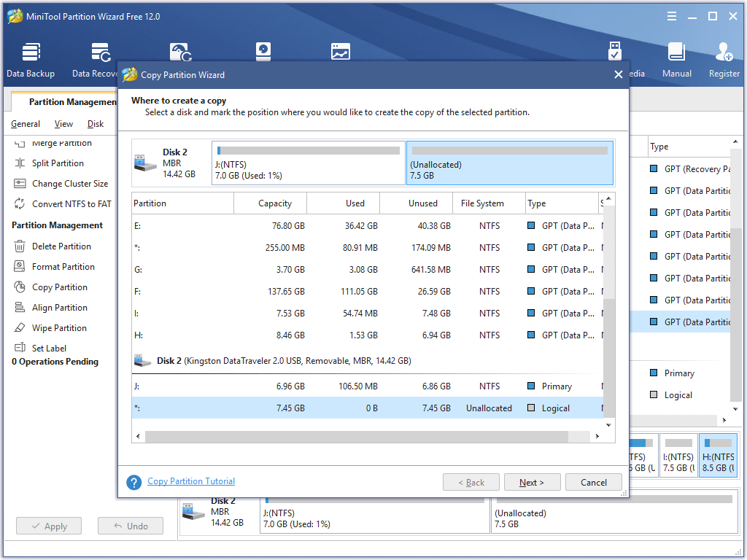
Task: Click the Type column header in main window
Action: click(689, 147)
